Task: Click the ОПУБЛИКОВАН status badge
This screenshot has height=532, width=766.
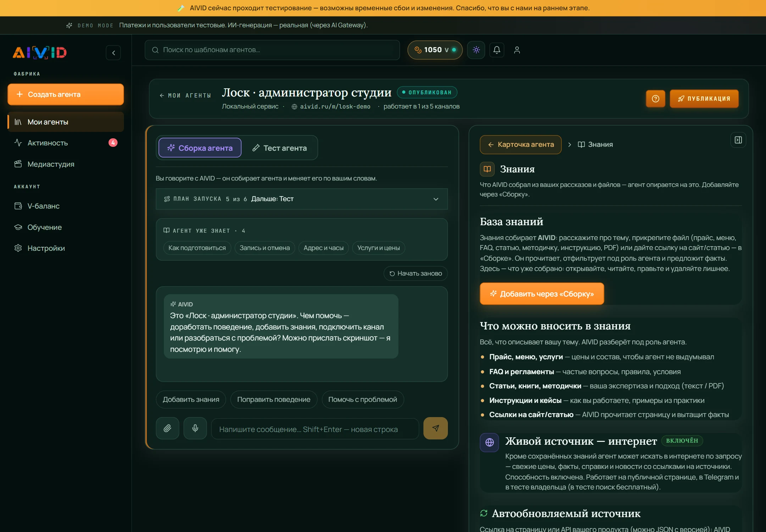Action: 427,92
